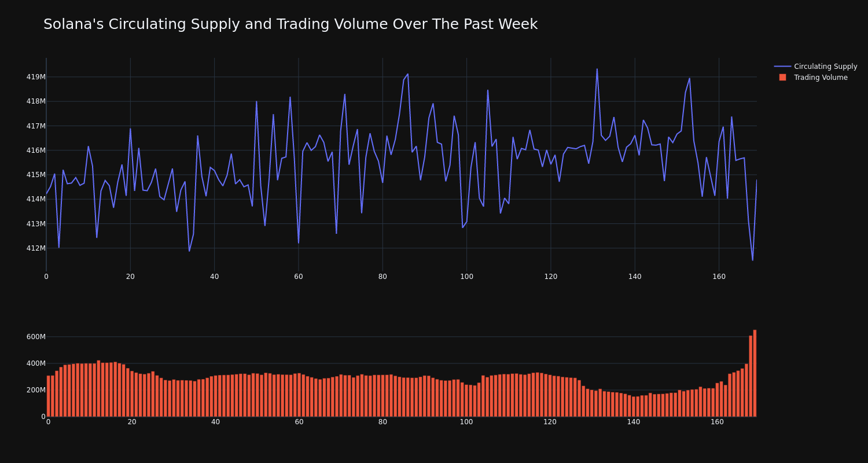Click the 414M y-axis label

[x=36, y=199]
